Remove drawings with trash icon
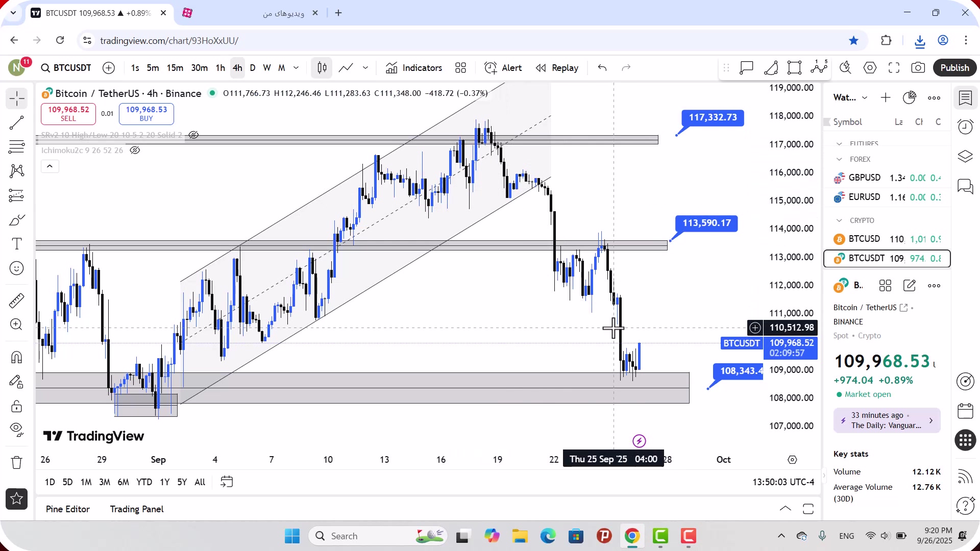Image resolution: width=980 pixels, height=551 pixels. pos(17,462)
